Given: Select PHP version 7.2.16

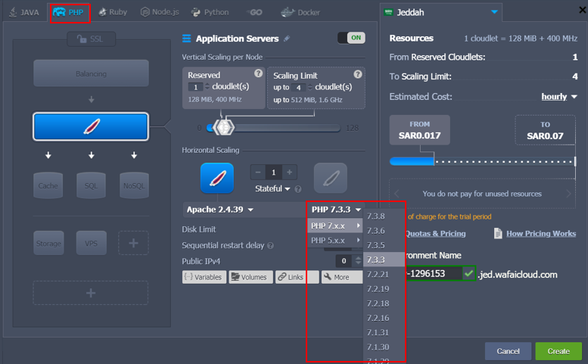Looking at the screenshot, I should pyautogui.click(x=384, y=318).
